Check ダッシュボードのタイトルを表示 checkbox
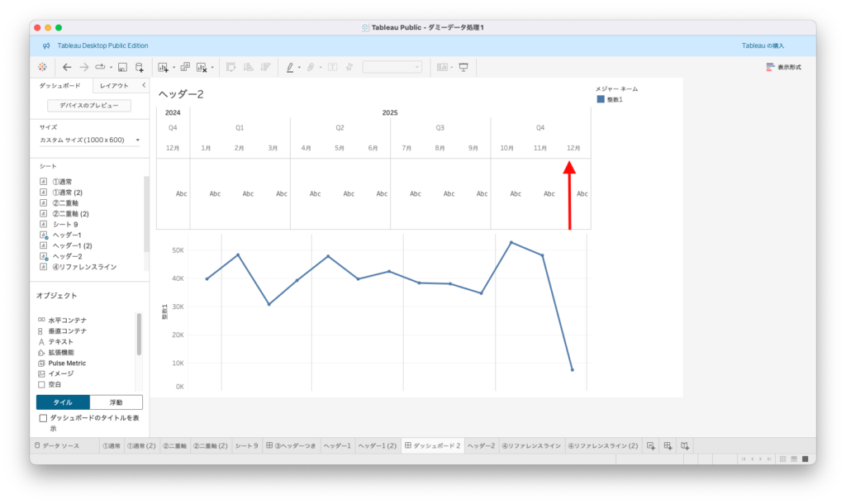The height and width of the screenshot is (504, 846). (x=43, y=419)
